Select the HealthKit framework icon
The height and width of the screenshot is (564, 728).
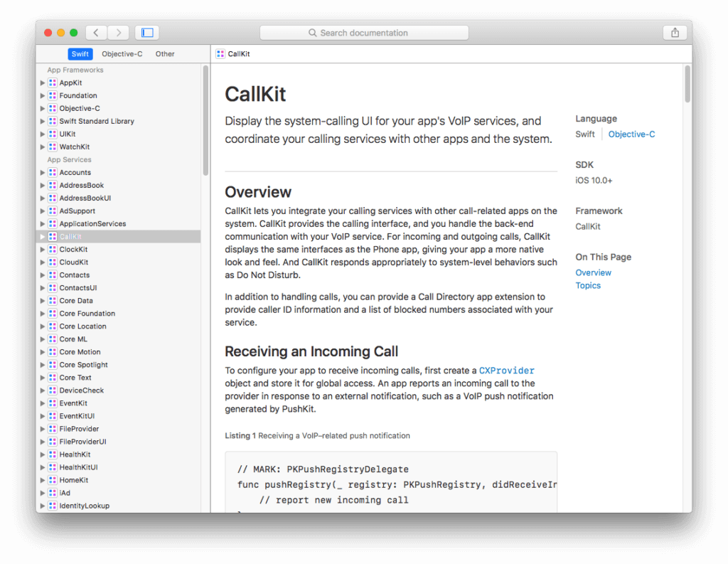point(53,454)
